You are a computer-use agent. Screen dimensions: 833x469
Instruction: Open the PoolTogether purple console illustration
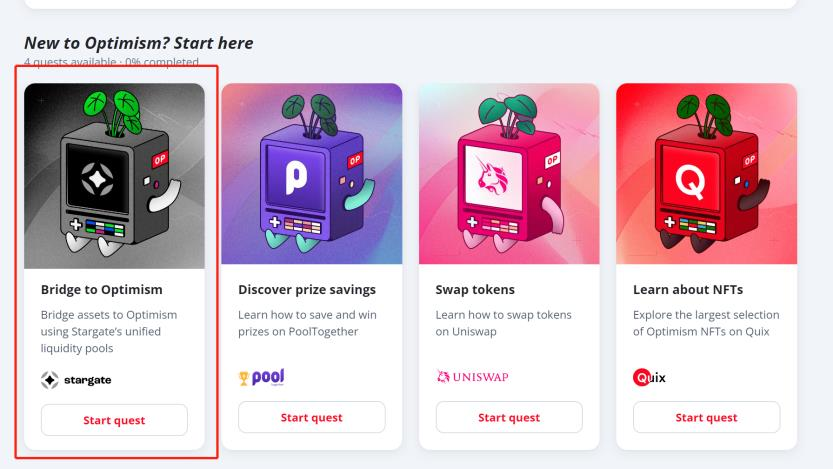click(311, 176)
